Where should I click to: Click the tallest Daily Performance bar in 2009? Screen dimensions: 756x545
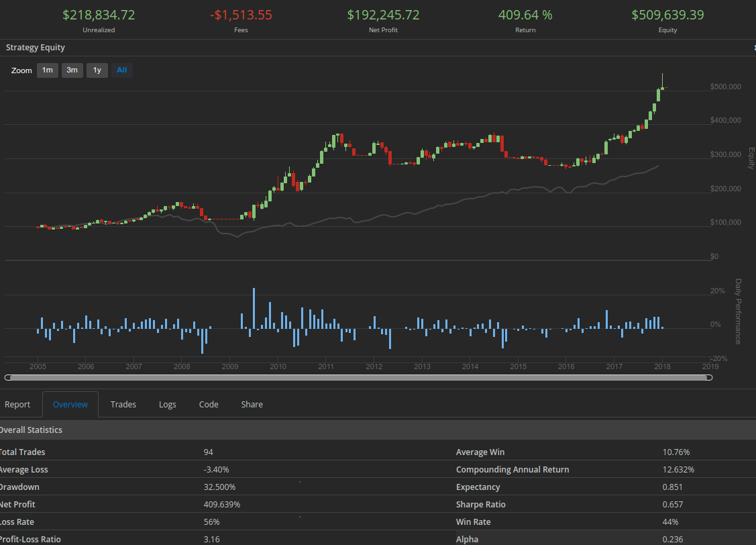click(254, 308)
